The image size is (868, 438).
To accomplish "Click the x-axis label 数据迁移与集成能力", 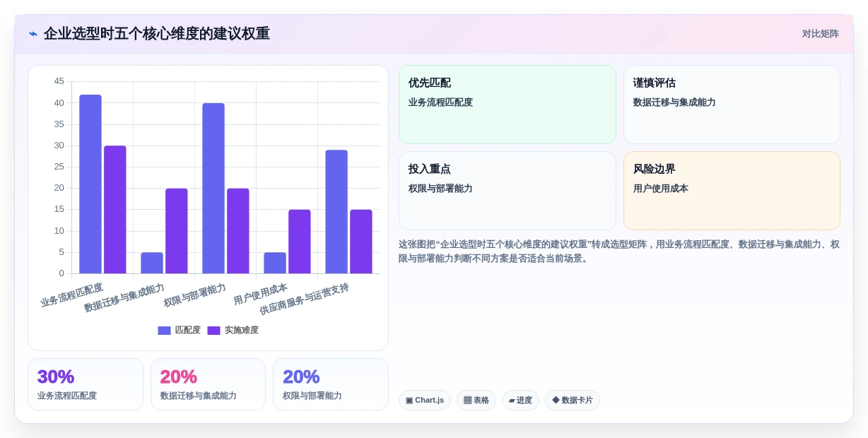I will tap(124, 297).
